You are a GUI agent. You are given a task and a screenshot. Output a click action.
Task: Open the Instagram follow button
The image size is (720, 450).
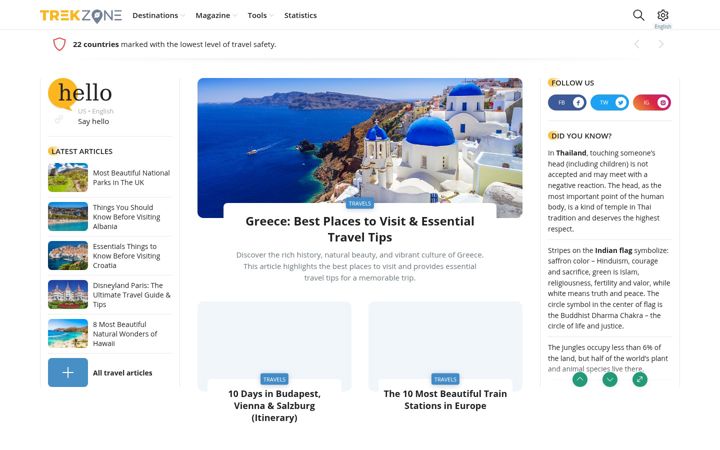point(652,102)
